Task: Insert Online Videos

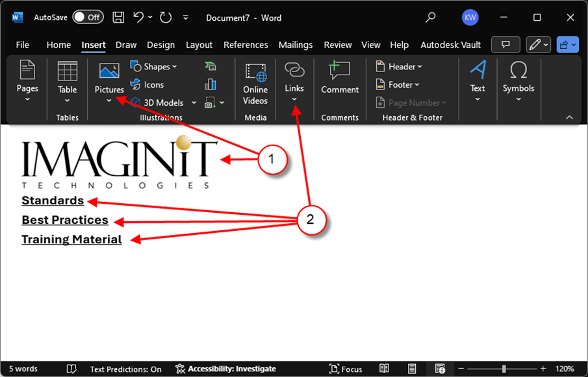Action: click(x=255, y=83)
